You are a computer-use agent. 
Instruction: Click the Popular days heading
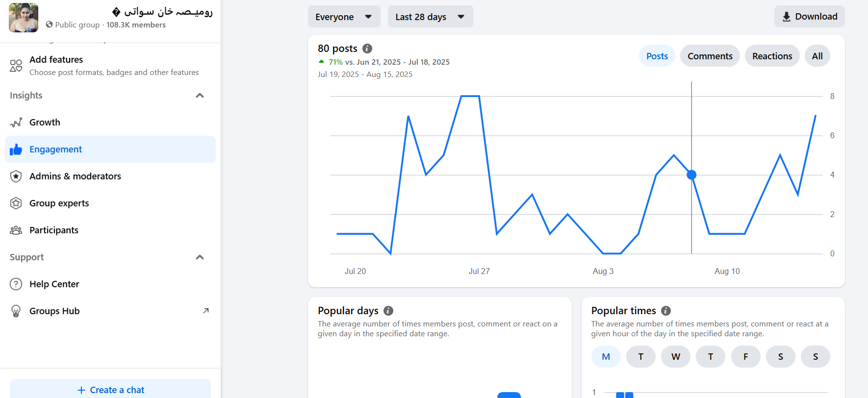pos(348,311)
